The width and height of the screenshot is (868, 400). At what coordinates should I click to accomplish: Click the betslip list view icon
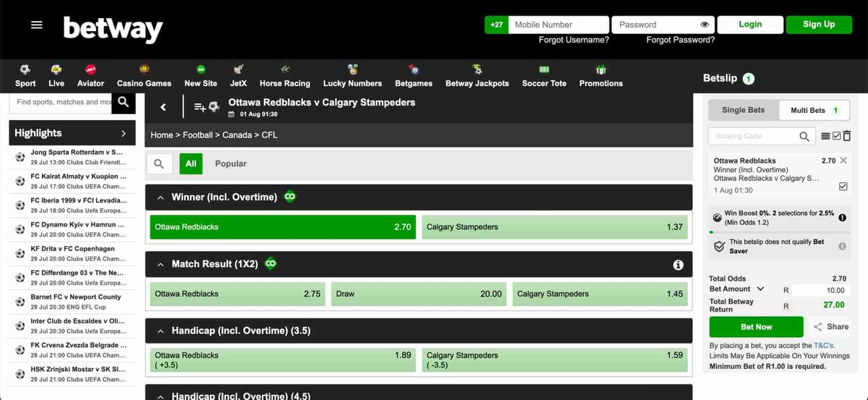click(x=825, y=136)
